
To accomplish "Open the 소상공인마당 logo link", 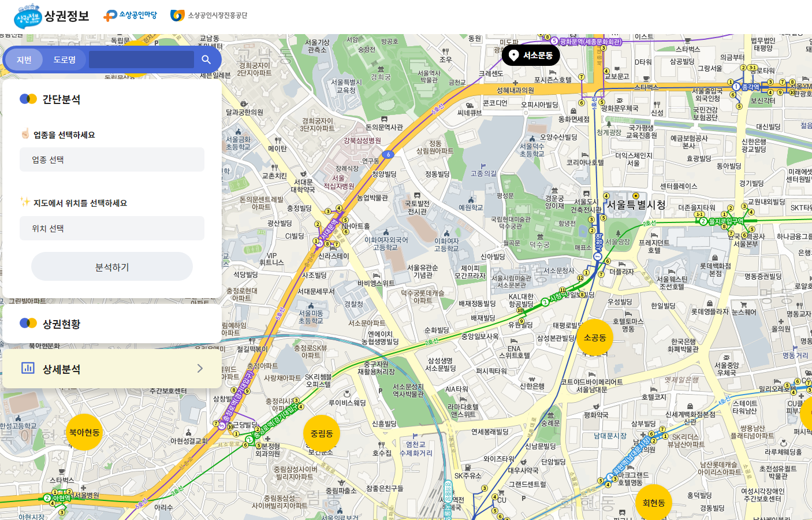I will (x=131, y=16).
